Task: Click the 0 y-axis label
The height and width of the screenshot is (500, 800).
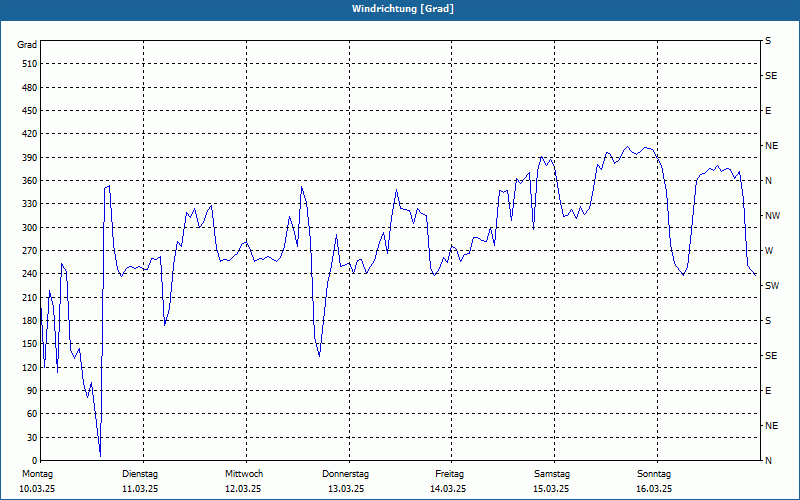Action: click(x=35, y=461)
